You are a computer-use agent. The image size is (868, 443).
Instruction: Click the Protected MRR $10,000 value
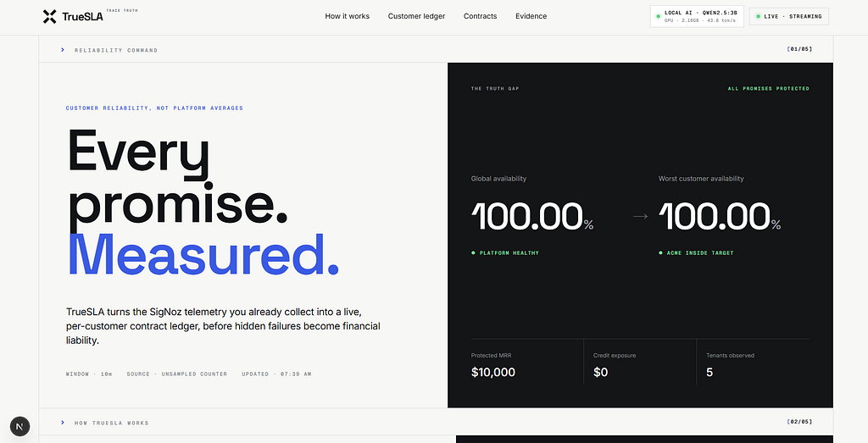(x=493, y=372)
